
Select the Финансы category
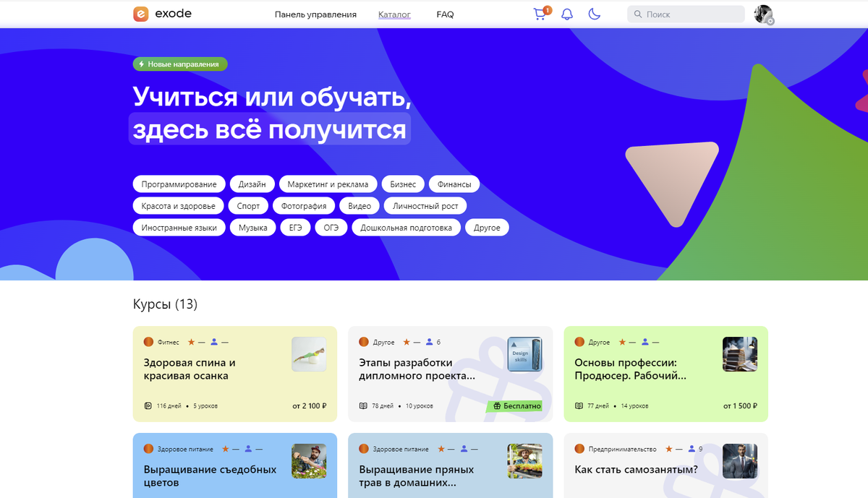454,184
